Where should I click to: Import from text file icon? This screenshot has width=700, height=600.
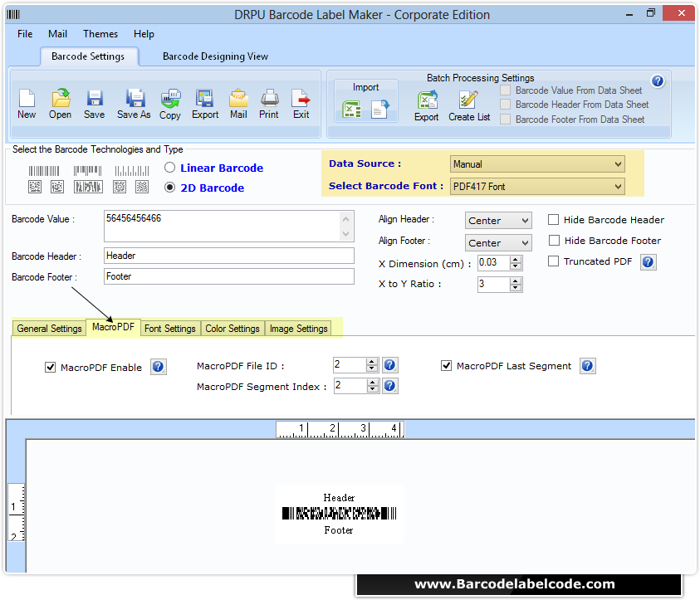(x=380, y=110)
